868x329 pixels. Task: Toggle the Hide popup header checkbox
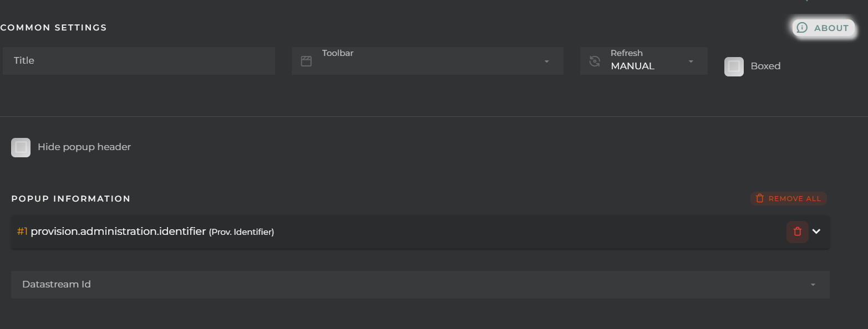21,147
